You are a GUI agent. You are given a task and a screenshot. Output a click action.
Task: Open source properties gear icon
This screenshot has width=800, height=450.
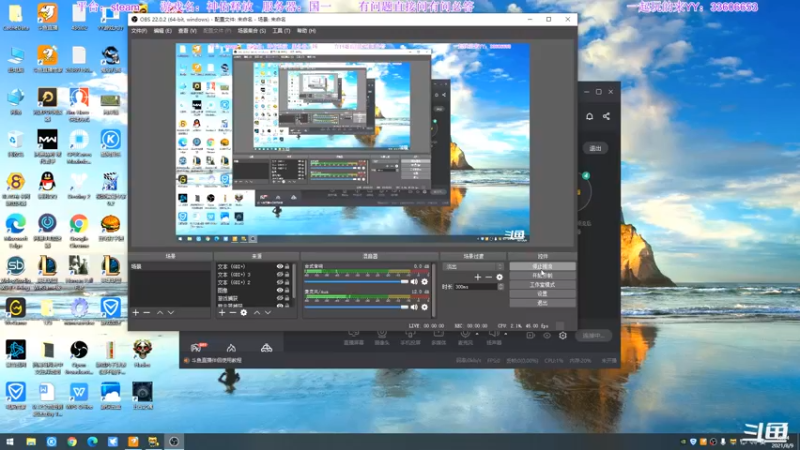(244, 312)
